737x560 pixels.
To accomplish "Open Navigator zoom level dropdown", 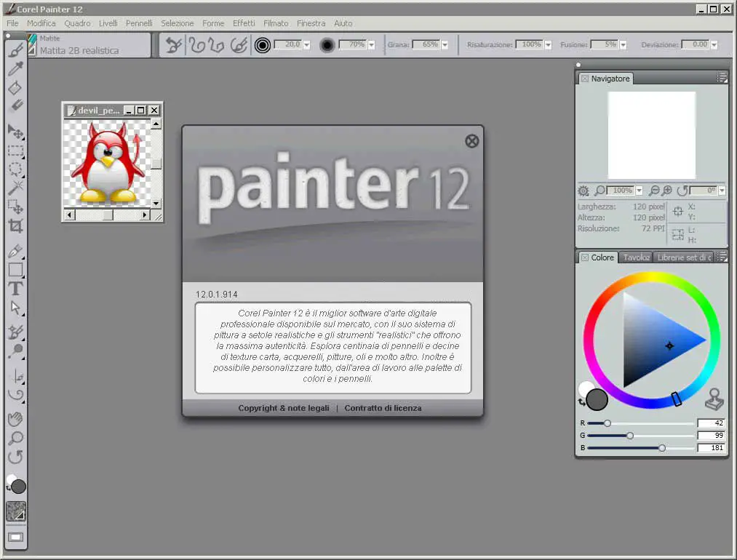I will 640,191.
